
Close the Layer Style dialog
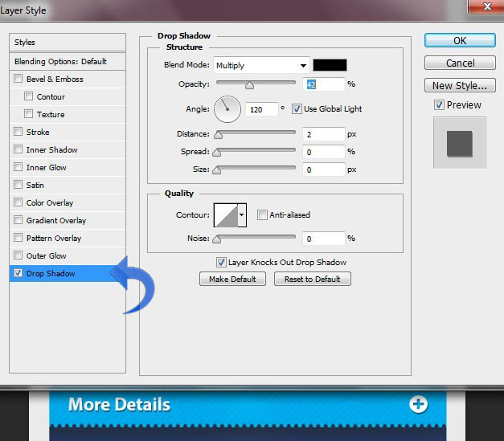pos(486,6)
